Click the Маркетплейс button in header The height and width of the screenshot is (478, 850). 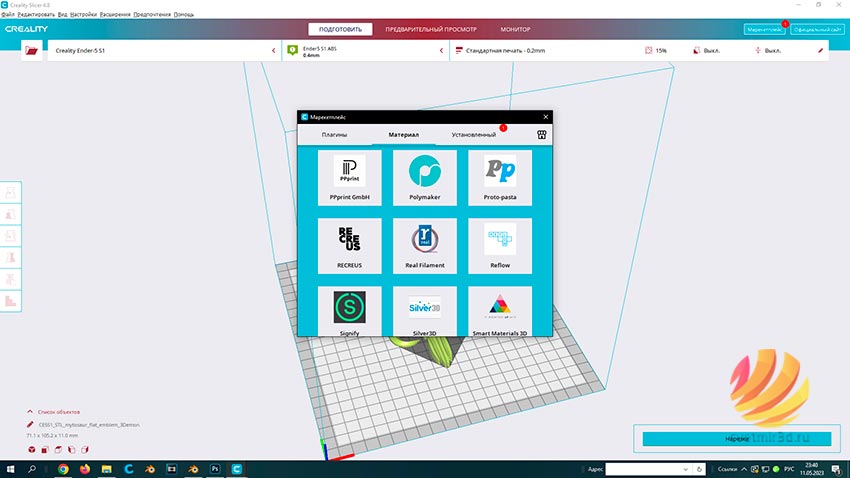[764, 29]
